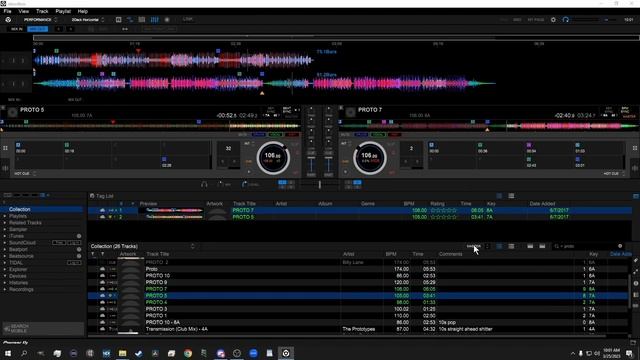The image size is (640, 360).
Task: Click the Beatsource status icon in sidebar
Action: coord(79,256)
